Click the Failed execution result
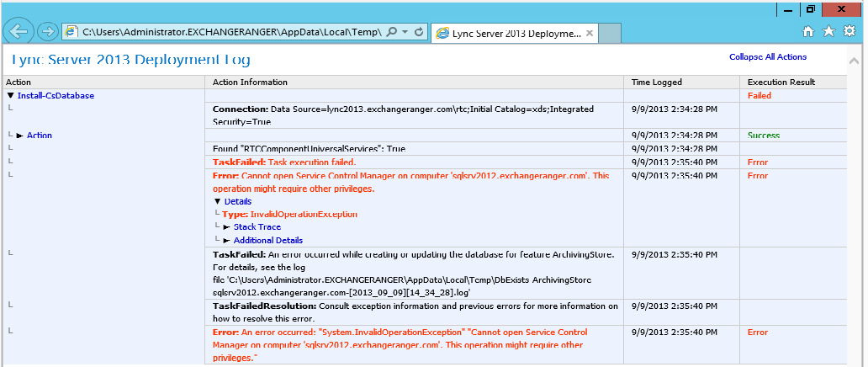 coord(759,95)
